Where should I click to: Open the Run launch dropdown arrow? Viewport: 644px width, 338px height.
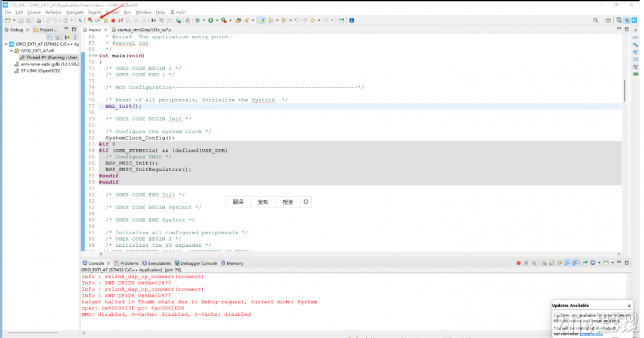(x=217, y=20)
